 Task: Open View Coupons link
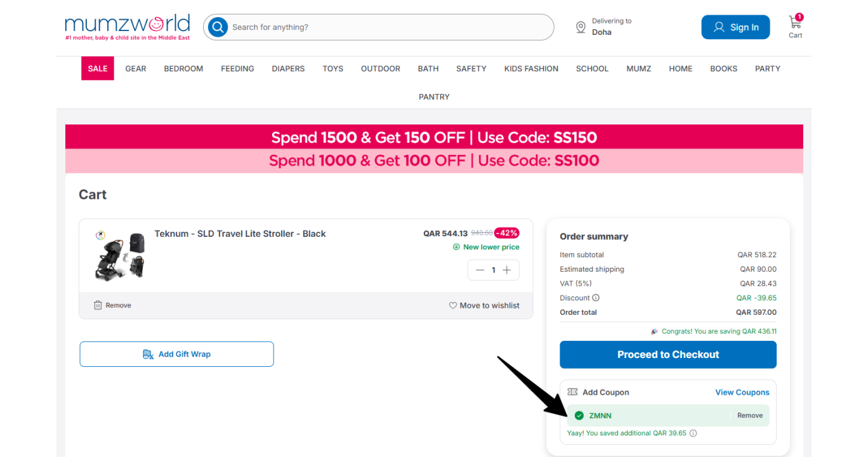click(742, 392)
